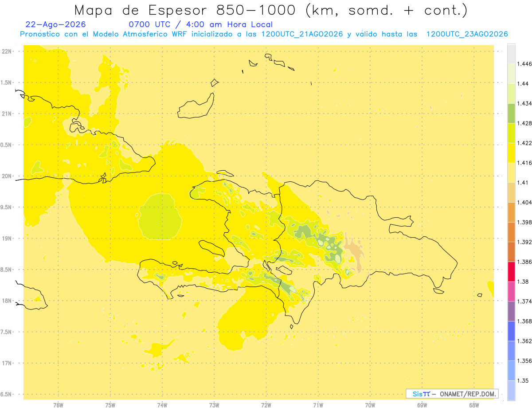Pick the bright yellow 1.416–1.422 legend swatch
This screenshot has height=411, width=532.
511,153
